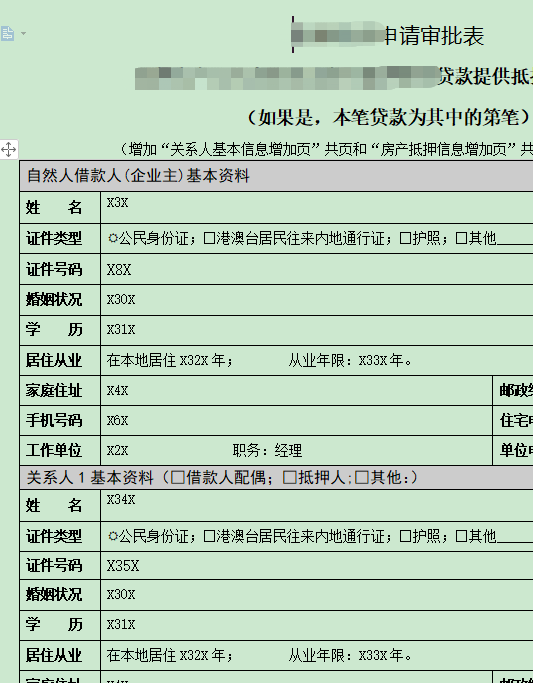Check the 借款人配偶 box in 关系人1 header
Screen dimensions: 533x683
178,478
